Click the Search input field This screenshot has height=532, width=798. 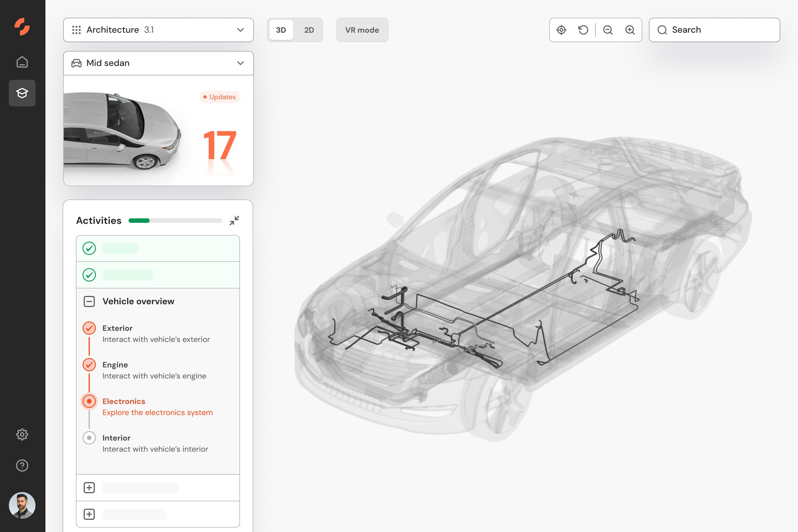point(714,30)
